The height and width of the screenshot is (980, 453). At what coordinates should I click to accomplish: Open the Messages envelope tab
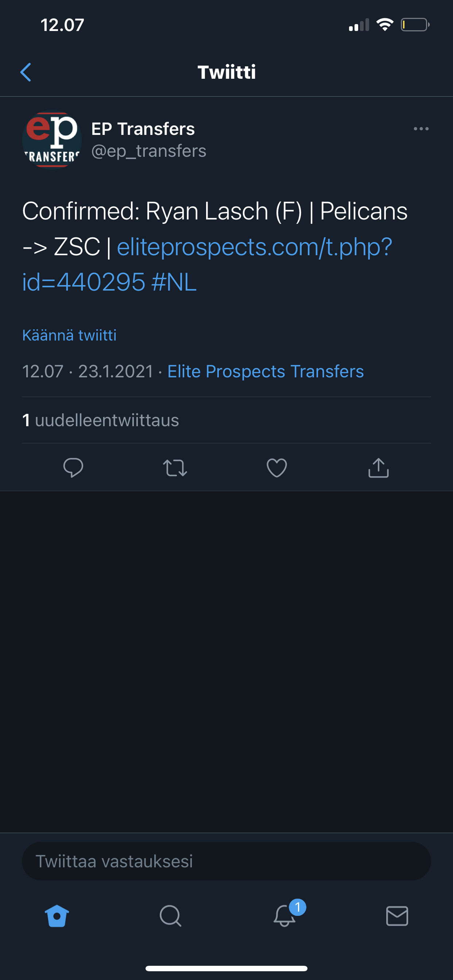397,916
